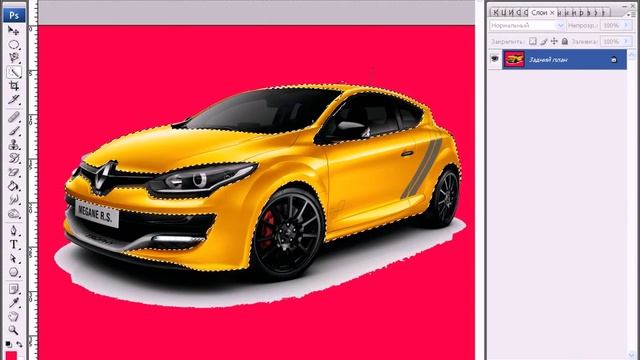Screen dimensions: 640x360
Task: Open the fill slider arrow
Action: coord(627,41)
